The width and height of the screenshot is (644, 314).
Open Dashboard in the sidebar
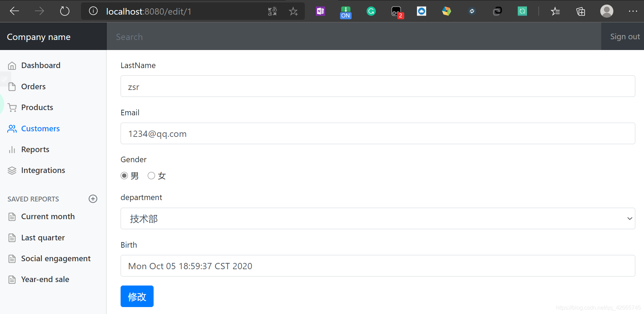(x=41, y=65)
